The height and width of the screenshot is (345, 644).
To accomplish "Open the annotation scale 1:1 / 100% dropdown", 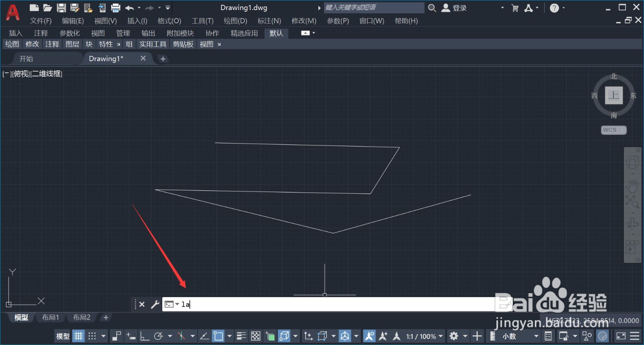I will coord(424,336).
